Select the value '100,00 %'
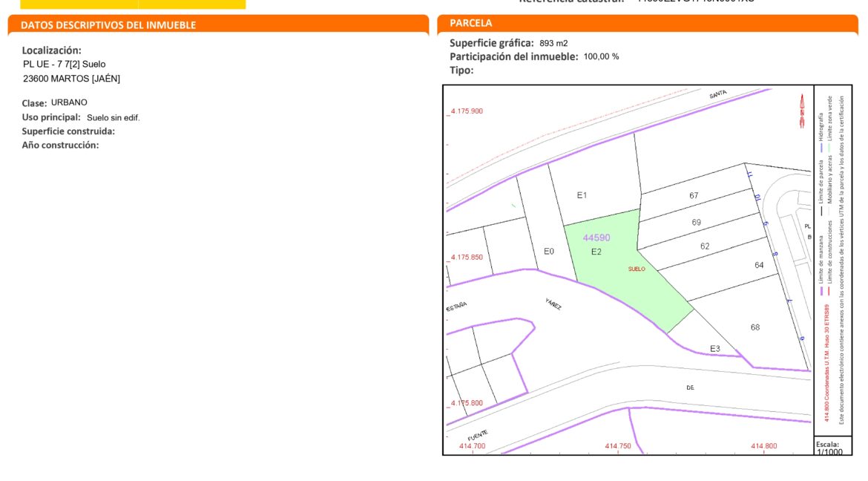868x481 pixels. coord(601,56)
